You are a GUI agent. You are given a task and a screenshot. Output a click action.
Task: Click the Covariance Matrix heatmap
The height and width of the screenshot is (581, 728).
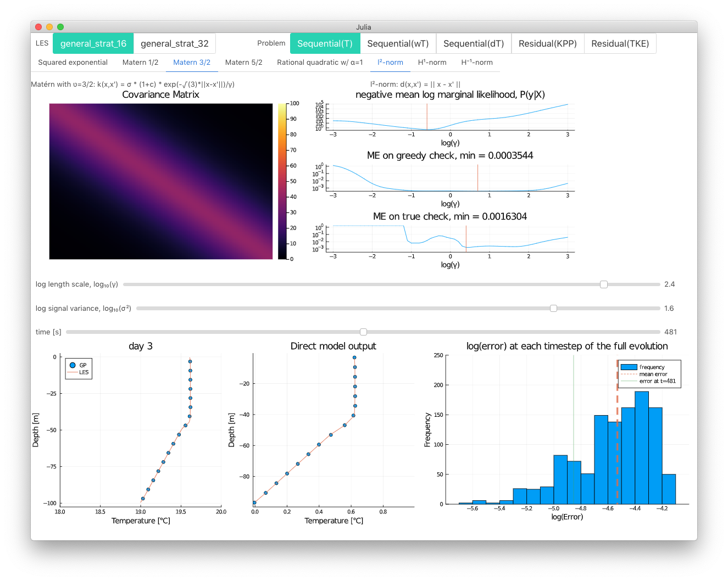point(161,181)
